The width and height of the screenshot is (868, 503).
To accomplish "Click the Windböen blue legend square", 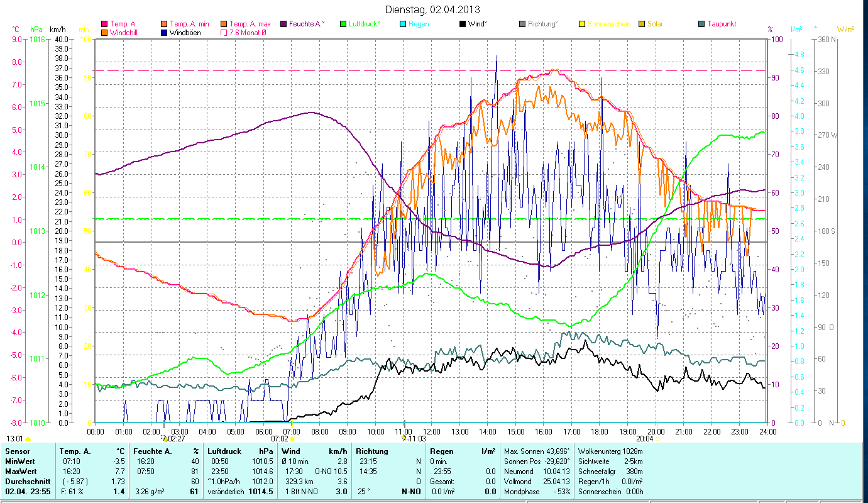I will (164, 33).
